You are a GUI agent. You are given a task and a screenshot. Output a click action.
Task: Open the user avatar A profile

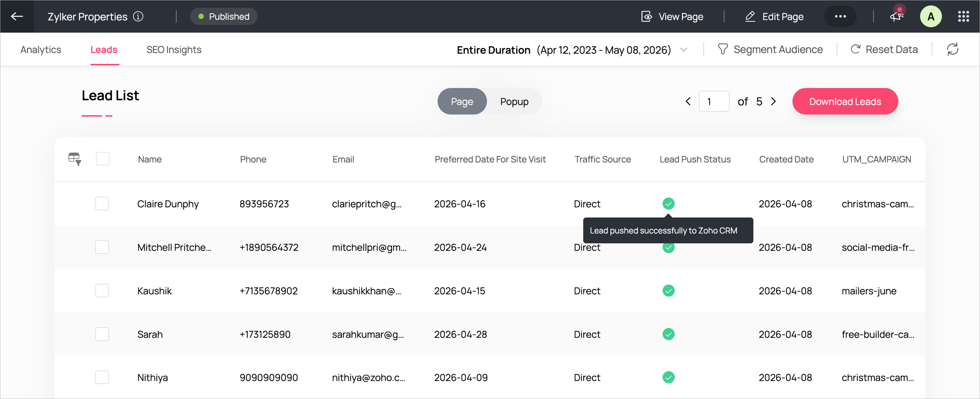click(931, 16)
